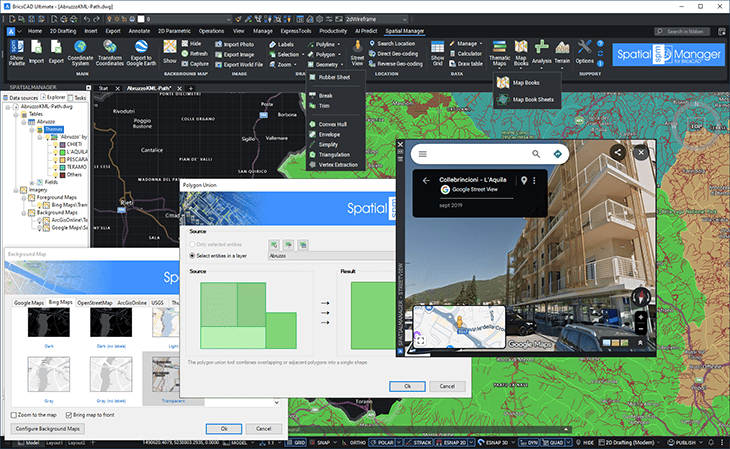The image size is (730, 449).
Task: Click the Show Grid data icon
Action: (x=437, y=49)
